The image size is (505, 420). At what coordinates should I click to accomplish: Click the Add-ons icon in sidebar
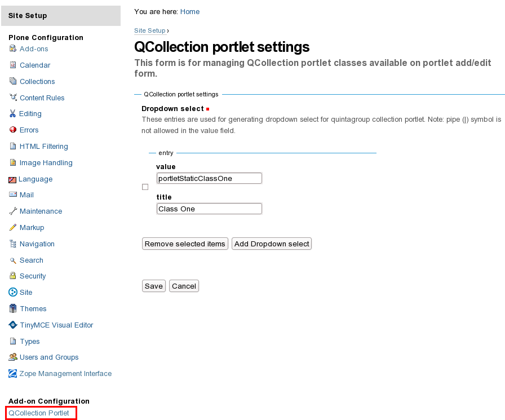[13, 49]
